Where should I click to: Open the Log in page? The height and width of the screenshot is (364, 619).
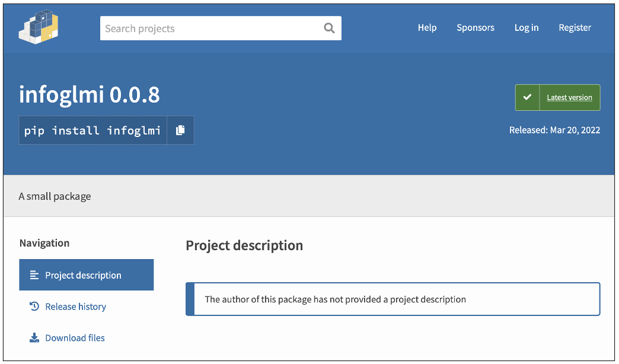(526, 28)
